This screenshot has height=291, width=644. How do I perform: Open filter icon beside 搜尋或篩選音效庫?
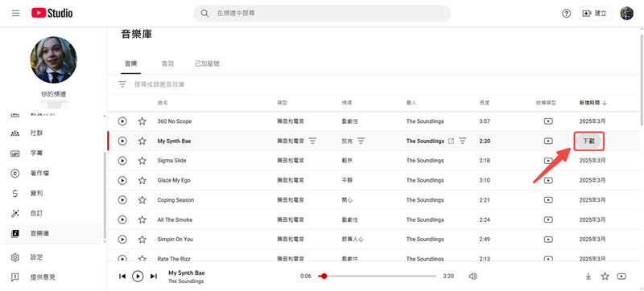(x=122, y=84)
